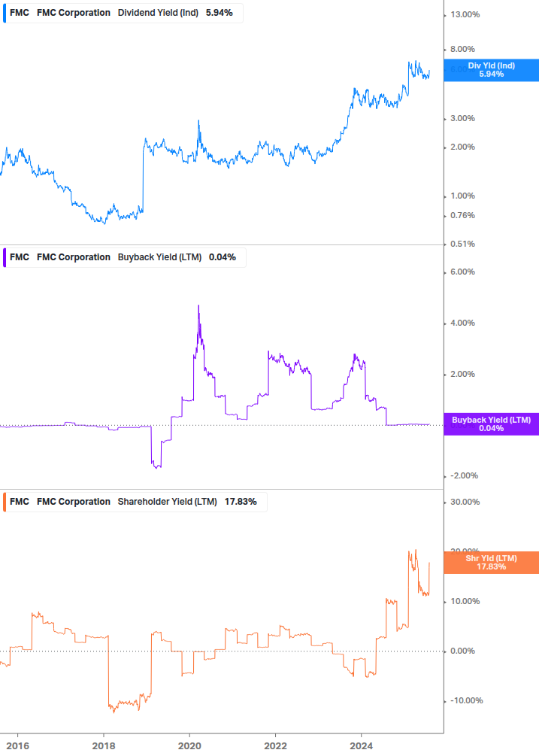539x756 pixels.
Task: Click the orange Shr Yld 17.83% axis tag
Action: point(492,563)
